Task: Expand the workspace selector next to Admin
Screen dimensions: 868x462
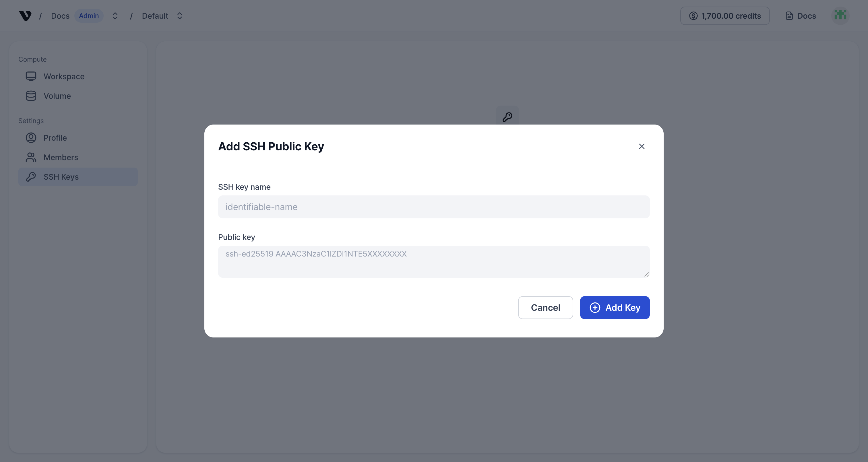Action: pyautogui.click(x=115, y=15)
